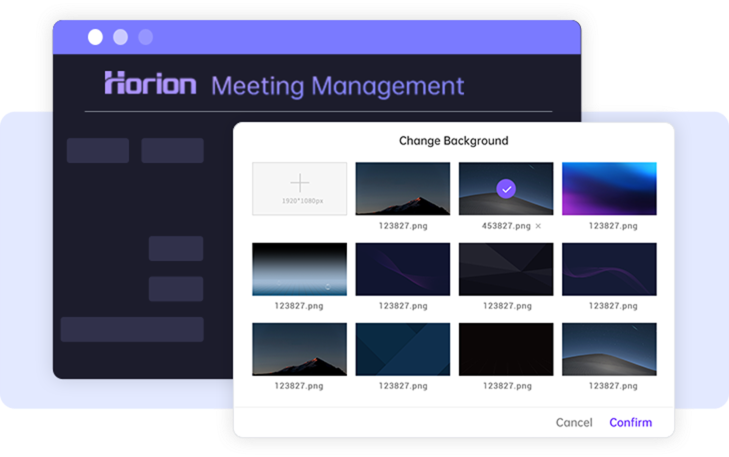Select the dark gray geometric background

click(506, 269)
